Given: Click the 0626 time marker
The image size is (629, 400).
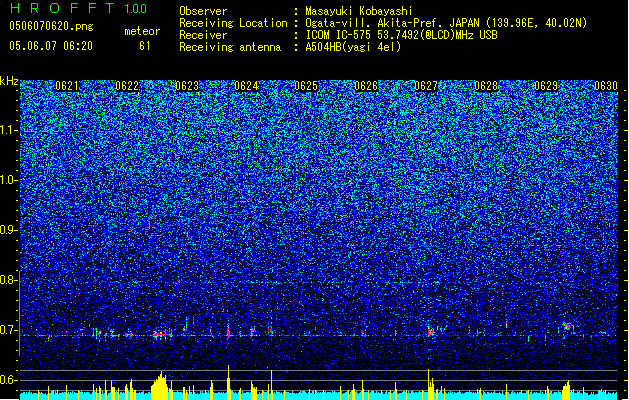Looking at the screenshot, I should click(366, 86).
